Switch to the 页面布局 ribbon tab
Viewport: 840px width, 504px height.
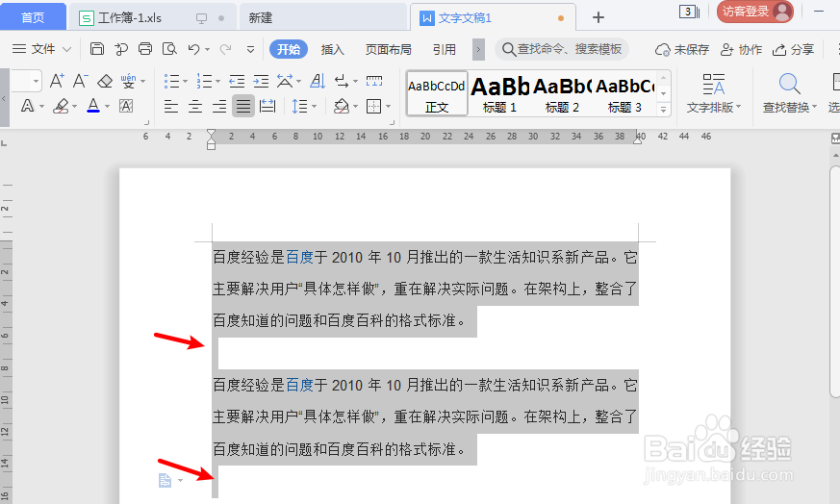pos(389,49)
